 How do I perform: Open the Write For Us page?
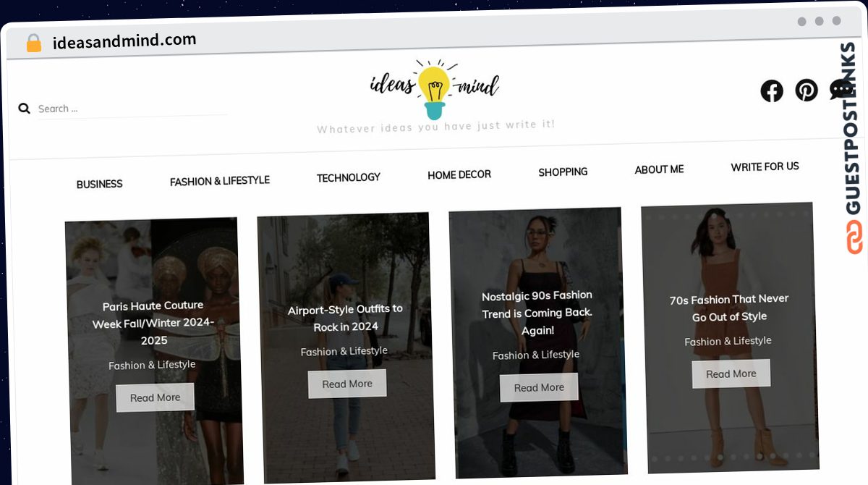(765, 166)
